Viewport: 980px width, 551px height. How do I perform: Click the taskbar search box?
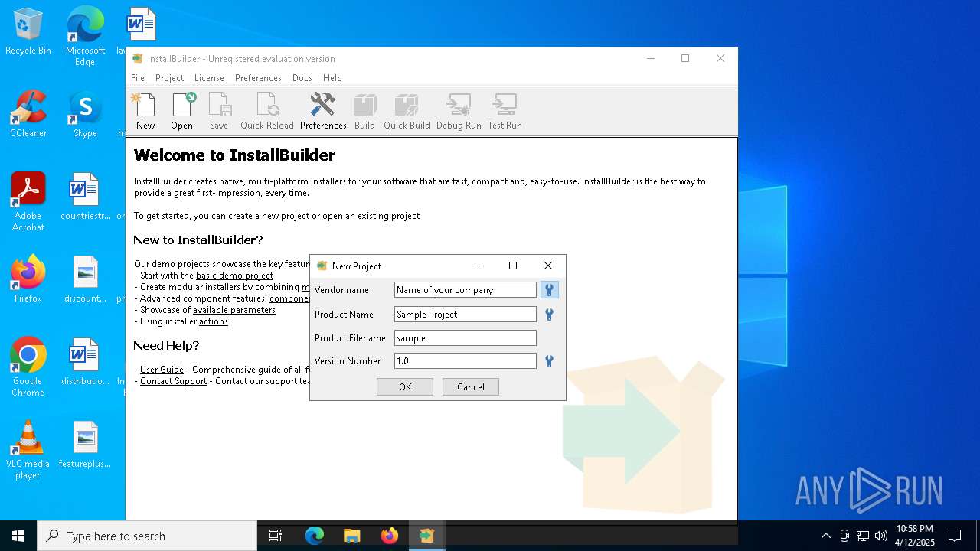tap(147, 536)
